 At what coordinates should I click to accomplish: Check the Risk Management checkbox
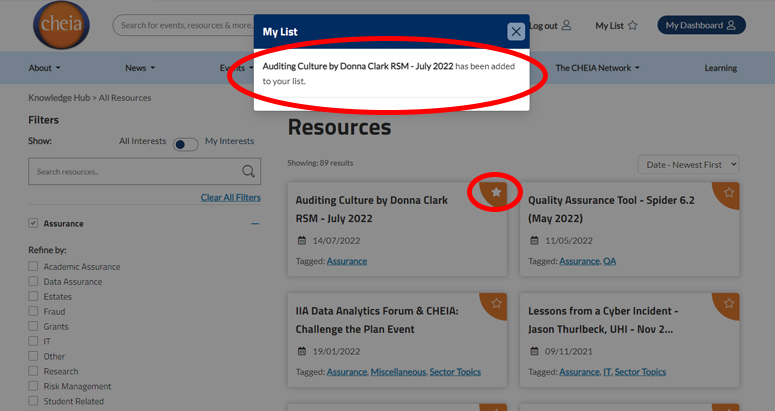pyautogui.click(x=33, y=386)
